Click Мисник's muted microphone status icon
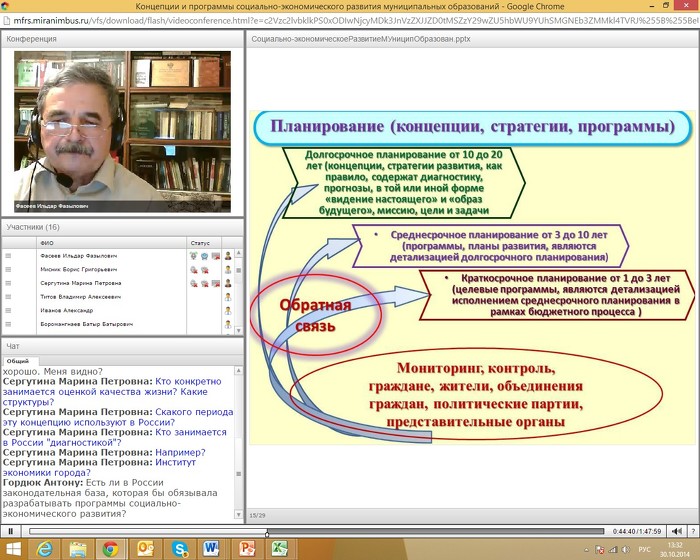Viewport: 700px width, 560px height. tap(193, 270)
